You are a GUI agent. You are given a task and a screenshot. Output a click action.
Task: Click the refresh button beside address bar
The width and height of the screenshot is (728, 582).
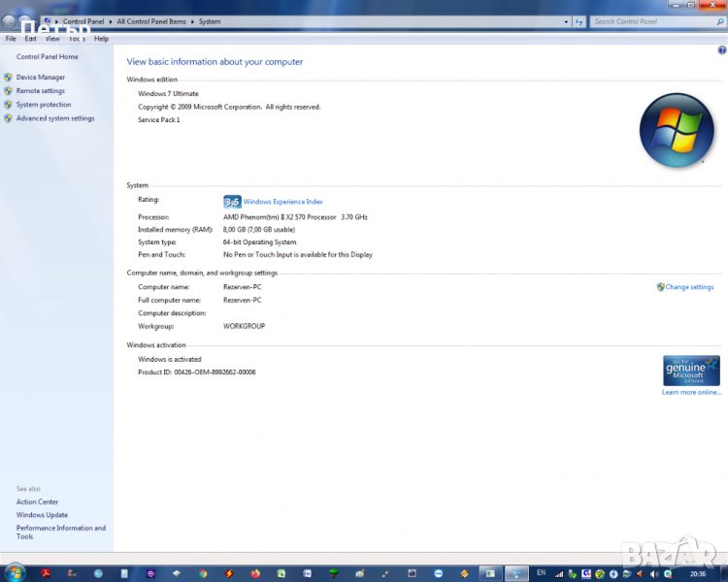click(x=579, y=21)
